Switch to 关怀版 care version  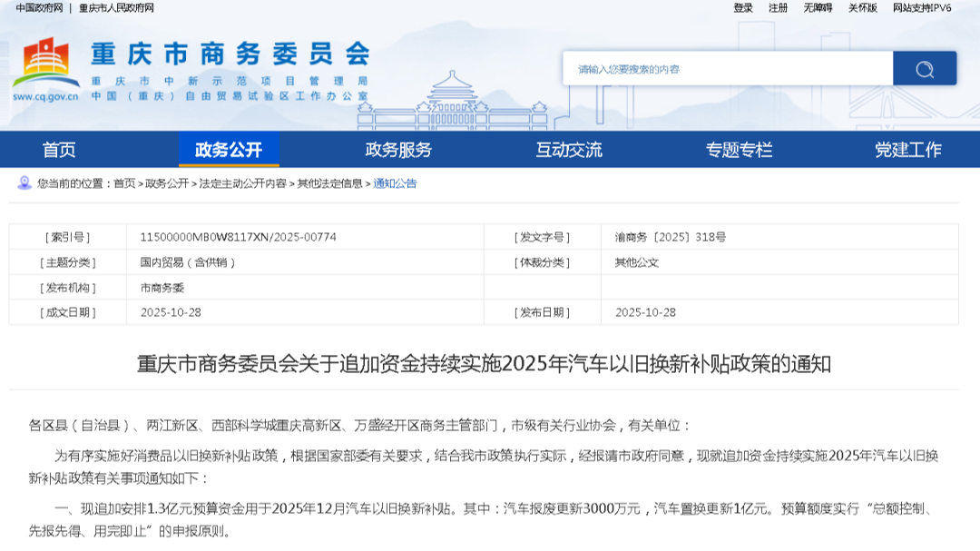tap(862, 8)
